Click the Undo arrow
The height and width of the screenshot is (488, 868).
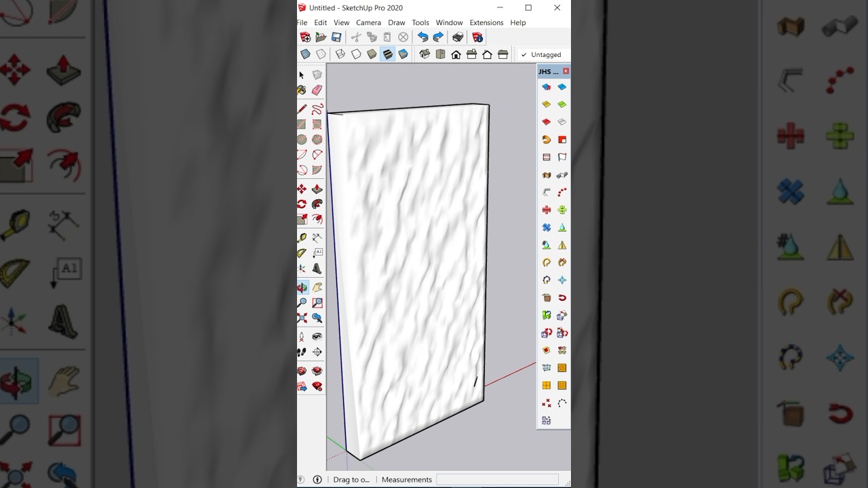tap(423, 37)
